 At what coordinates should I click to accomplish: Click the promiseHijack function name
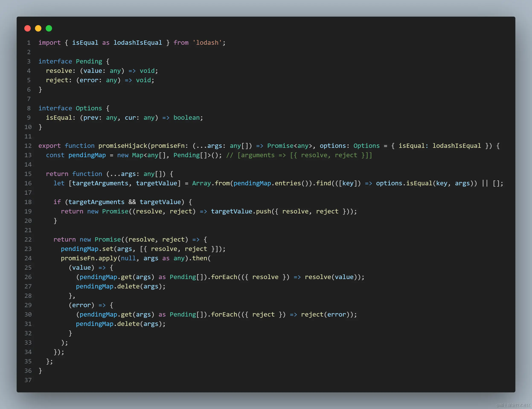pyautogui.click(x=122, y=146)
